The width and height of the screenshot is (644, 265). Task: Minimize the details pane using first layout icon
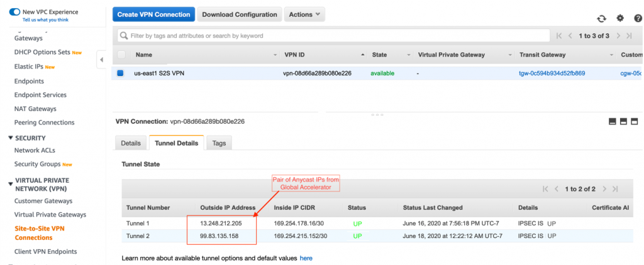(613, 121)
